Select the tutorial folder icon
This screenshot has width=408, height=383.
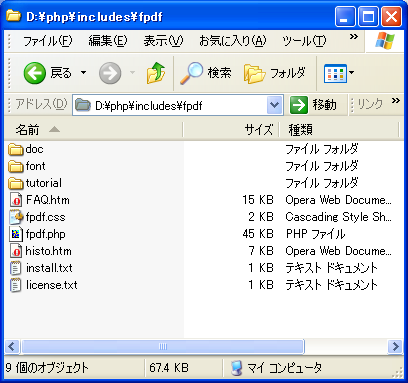[16, 183]
